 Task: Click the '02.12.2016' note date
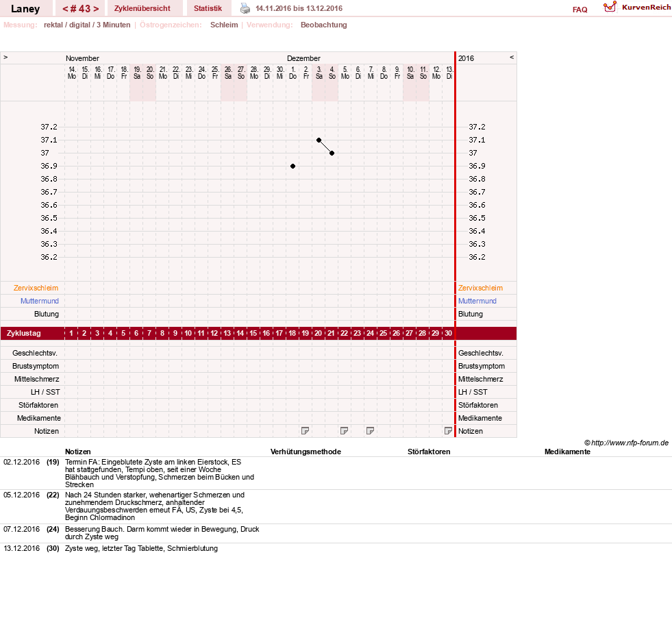(21, 463)
